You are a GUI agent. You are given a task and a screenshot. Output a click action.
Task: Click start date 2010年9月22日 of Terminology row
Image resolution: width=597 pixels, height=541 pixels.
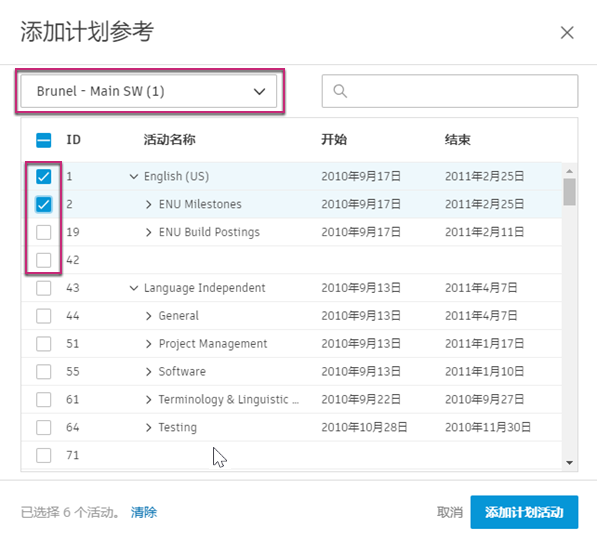pos(361,399)
